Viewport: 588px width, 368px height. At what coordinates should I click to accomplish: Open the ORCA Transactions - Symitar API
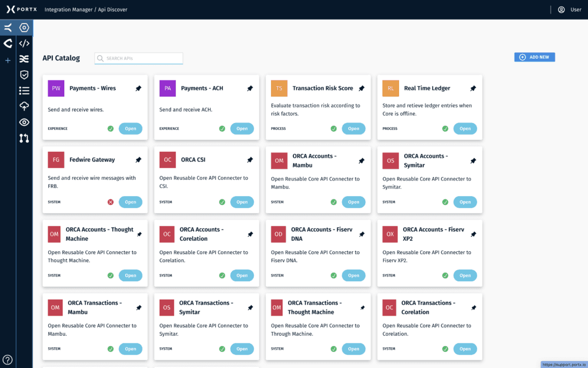coord(242,349)
